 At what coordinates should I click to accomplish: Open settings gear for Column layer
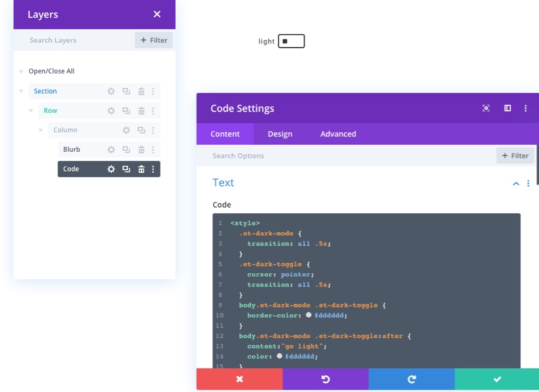[127, 130]
